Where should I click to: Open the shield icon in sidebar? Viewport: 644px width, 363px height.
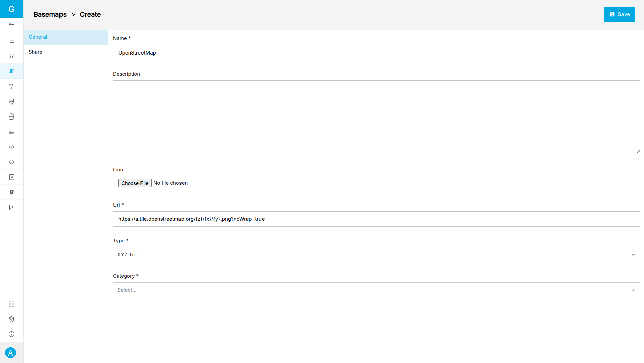click(x=11, y=192)
